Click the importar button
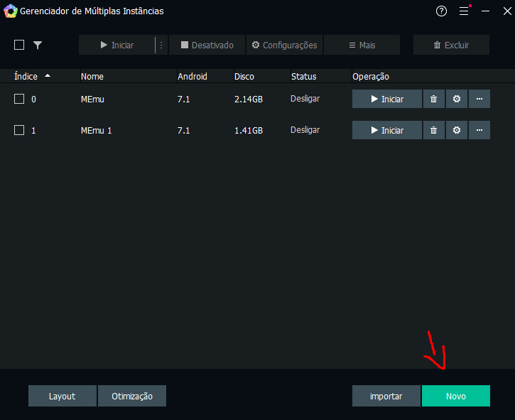Image resolution: width=515 pixels, height=420 pixels. coord(386,396)
